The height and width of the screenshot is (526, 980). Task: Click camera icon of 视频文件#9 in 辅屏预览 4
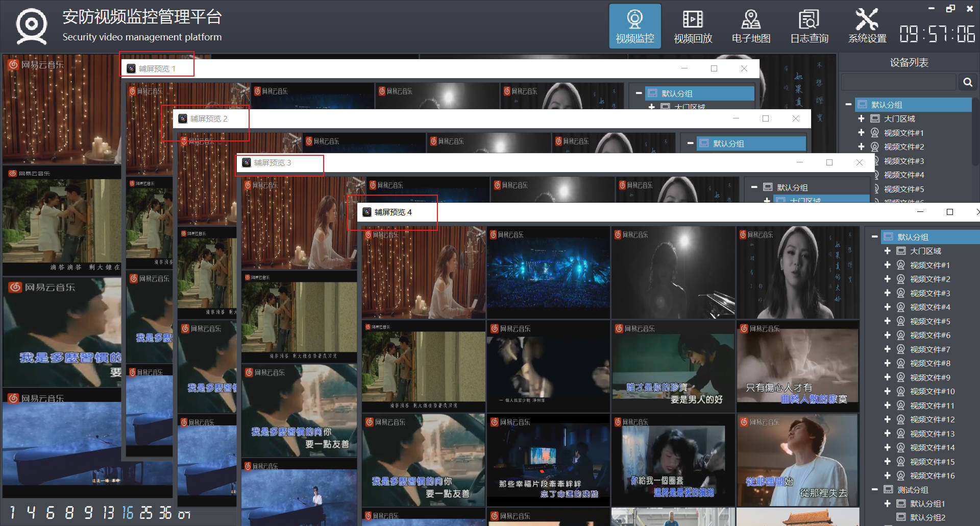[x=901, y=377]
